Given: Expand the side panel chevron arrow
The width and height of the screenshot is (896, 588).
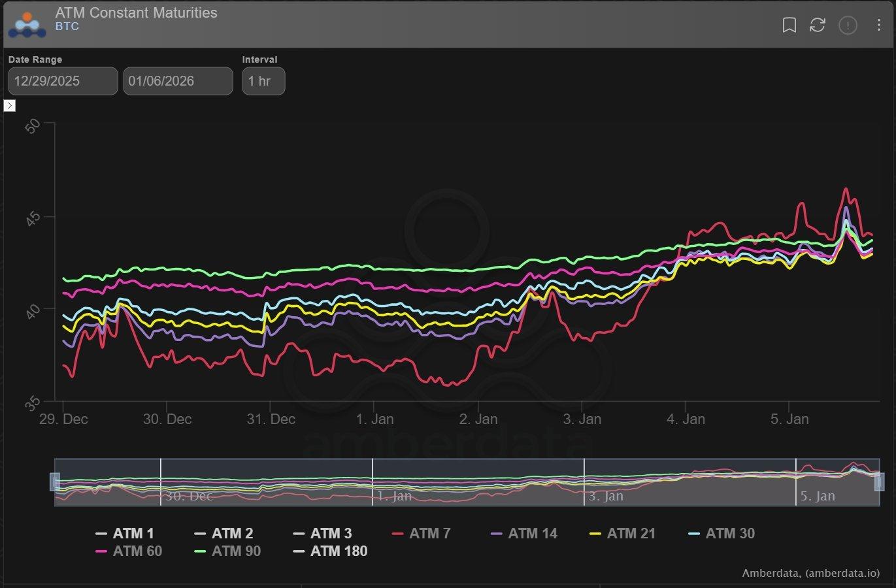Looking at the screenshot, I should click(10, 106).
